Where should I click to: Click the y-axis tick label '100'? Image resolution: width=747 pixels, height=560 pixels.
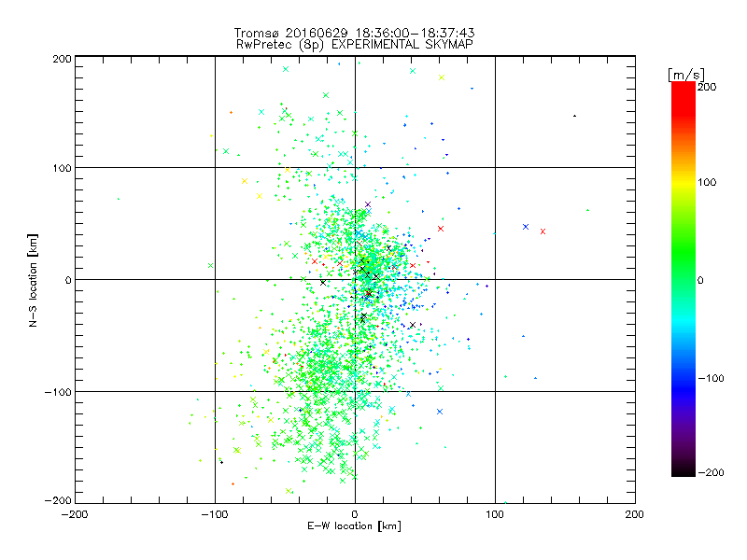(x=62, y=168)
